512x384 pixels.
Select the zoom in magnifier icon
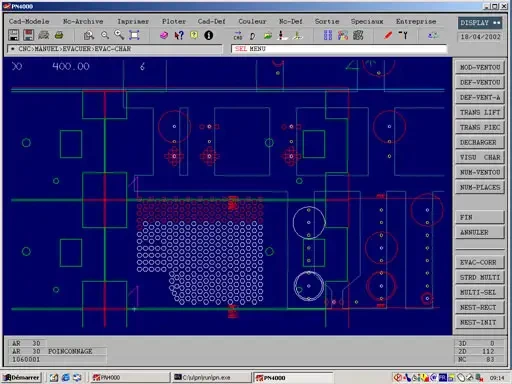coord(119,35)
